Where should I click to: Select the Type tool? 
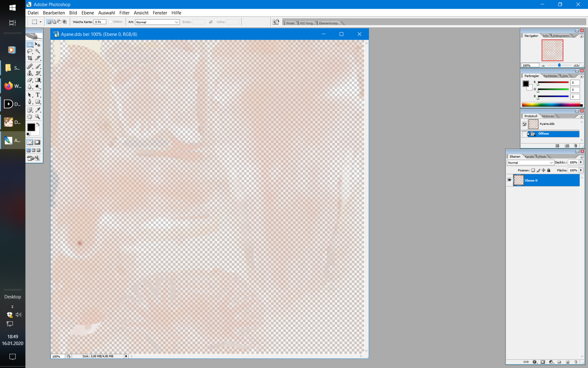[38, 95]
